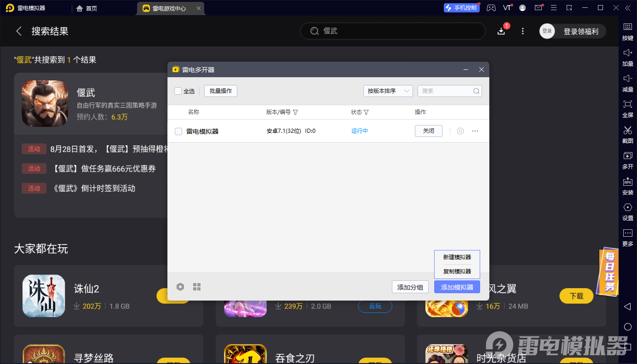The height and width of the screenshot is (364, 637).
Task: Click the 添加模拟器 button
Action: coord(457,287)
